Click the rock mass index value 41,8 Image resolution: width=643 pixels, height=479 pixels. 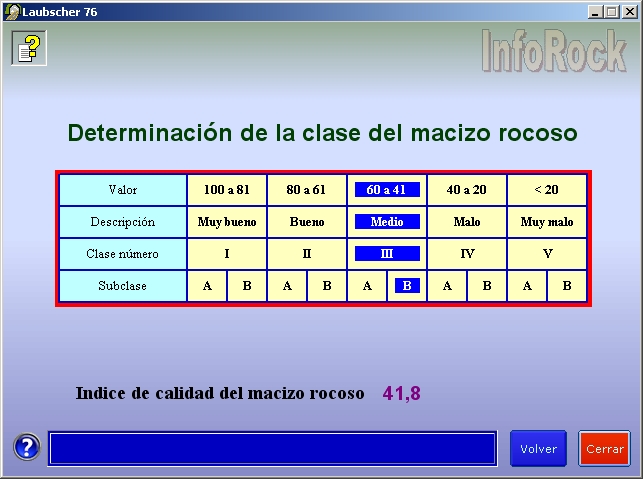pos(401,393)
